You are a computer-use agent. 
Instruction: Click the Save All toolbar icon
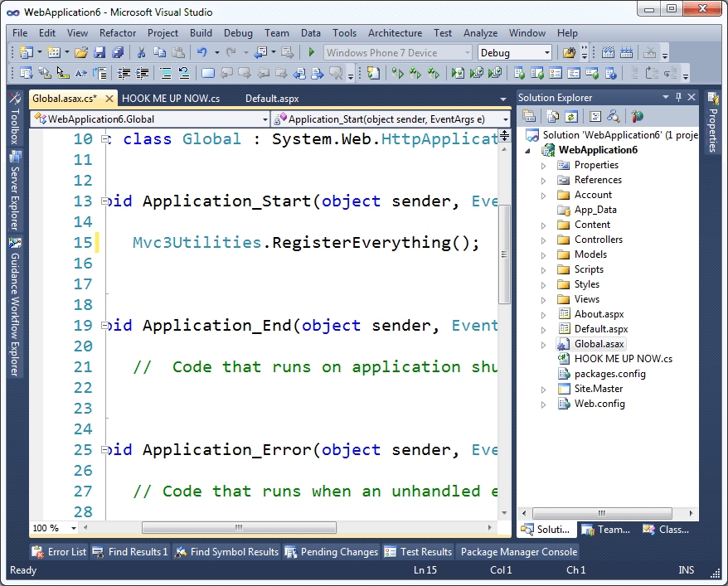tap(118, 52)
